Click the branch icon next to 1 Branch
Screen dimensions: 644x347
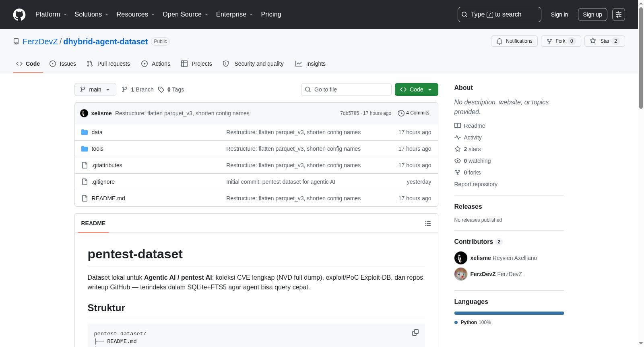click(125, 89)
